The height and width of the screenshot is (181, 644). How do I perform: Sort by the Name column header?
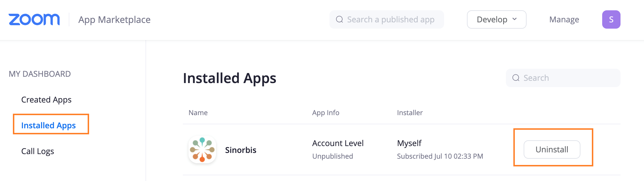tap(198, 113)
